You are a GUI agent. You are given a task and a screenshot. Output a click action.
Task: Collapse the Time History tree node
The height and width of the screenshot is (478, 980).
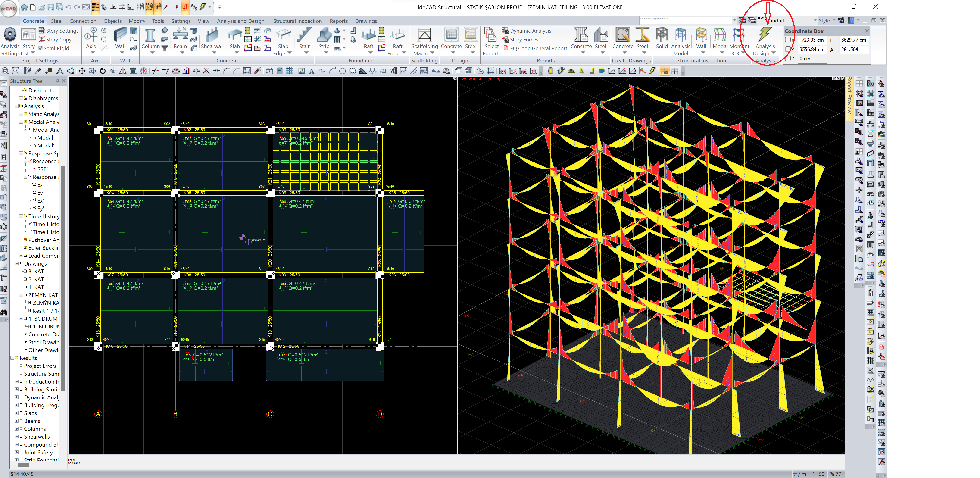click(x=21, y=216)
